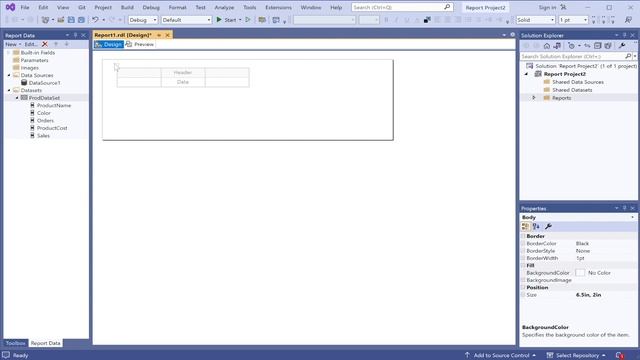Click the feedback icon at top right
Screen dimensions: 640x360
pyautogui.click(x=629, y=20)
